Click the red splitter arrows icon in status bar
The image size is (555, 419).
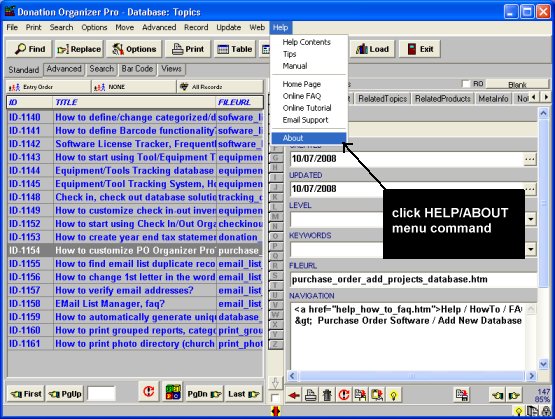pyautogui.click(x=275, y=412)
